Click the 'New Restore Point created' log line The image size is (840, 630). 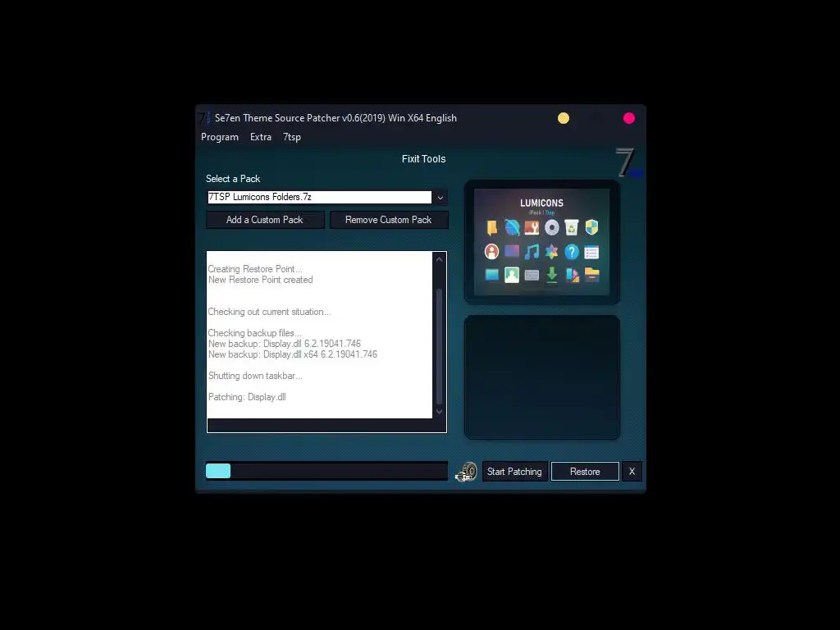[x=260, y=280]
